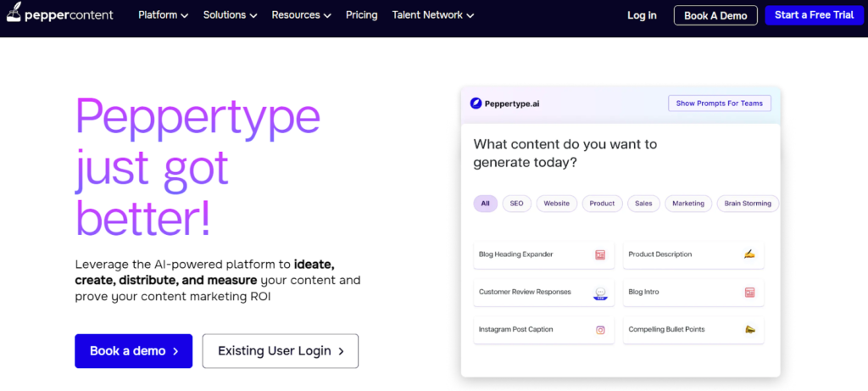868x391 pixels.
Task: Open the Talent Network dropdown
Action: [x=433, y=15]
